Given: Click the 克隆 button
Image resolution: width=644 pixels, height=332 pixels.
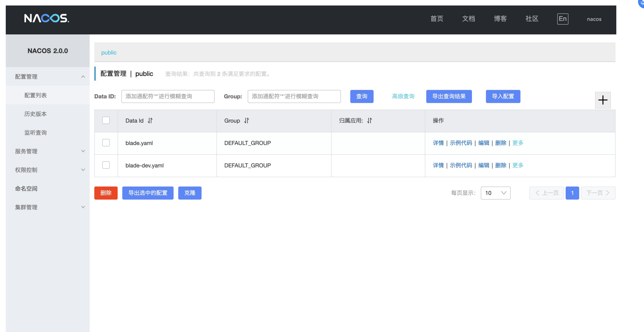Looking at the screenshot, I should click(x=190, y=193).
